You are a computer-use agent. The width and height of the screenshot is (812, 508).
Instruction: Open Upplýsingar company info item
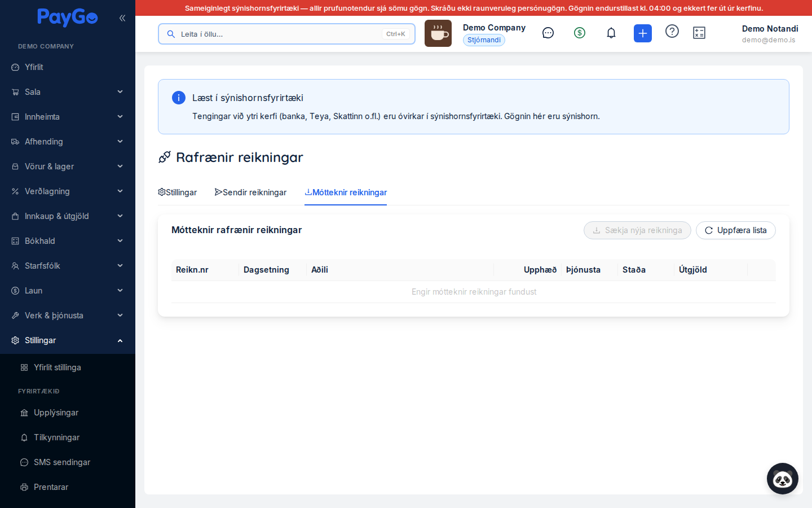68,413
